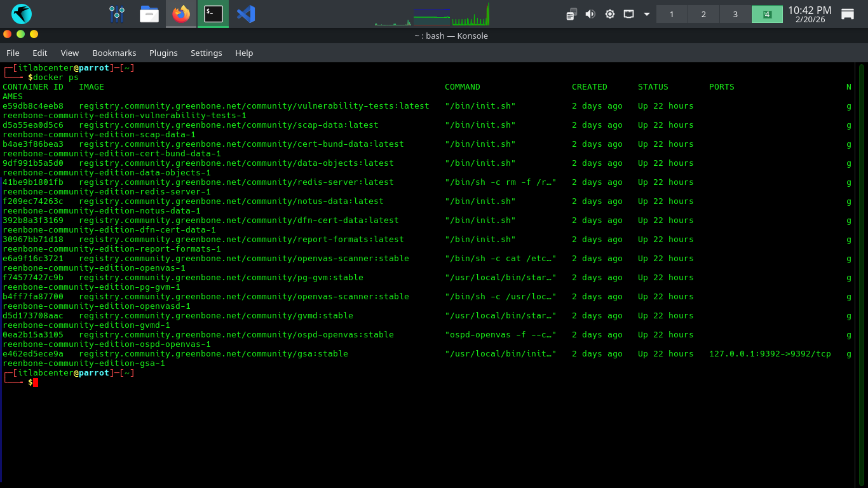This screenshot has width=868, height=488.
Task: Launch Visual Studio Code from the panel
Action: pos(246,13)
